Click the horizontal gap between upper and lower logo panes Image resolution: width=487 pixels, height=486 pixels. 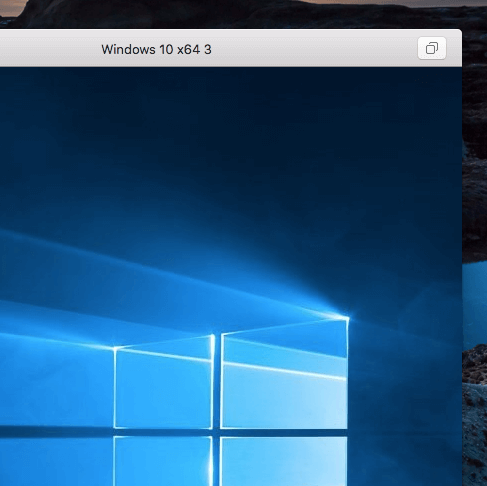point(230,433)
